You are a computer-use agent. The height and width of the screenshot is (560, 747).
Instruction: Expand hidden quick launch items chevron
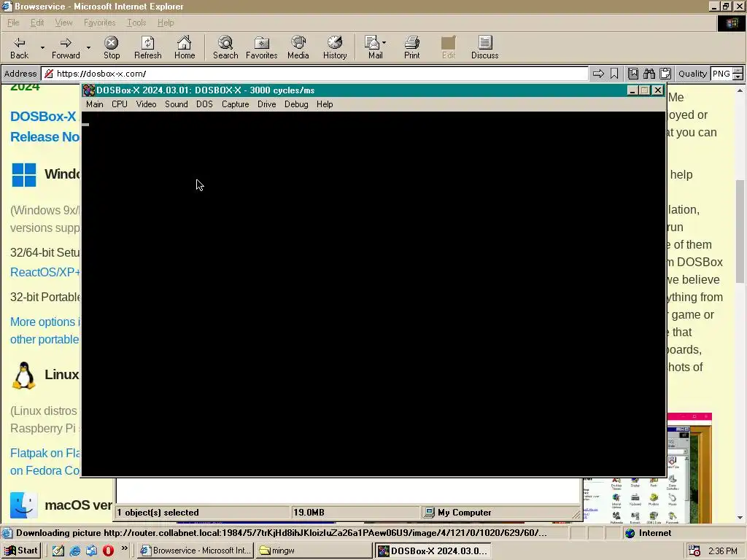pyautogui.click(x=124, y=548)
